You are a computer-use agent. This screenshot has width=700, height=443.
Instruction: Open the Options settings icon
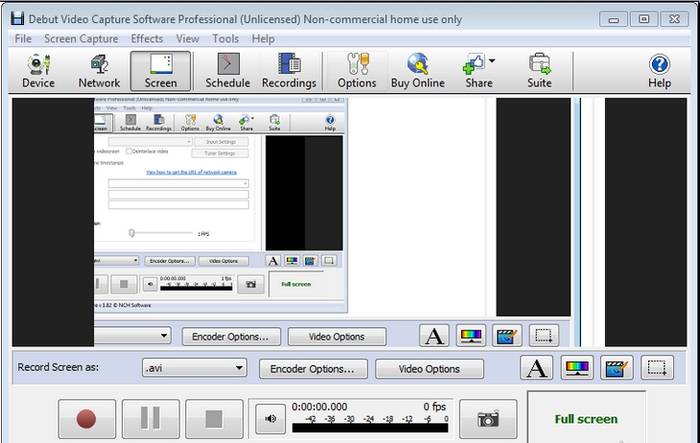356,71
